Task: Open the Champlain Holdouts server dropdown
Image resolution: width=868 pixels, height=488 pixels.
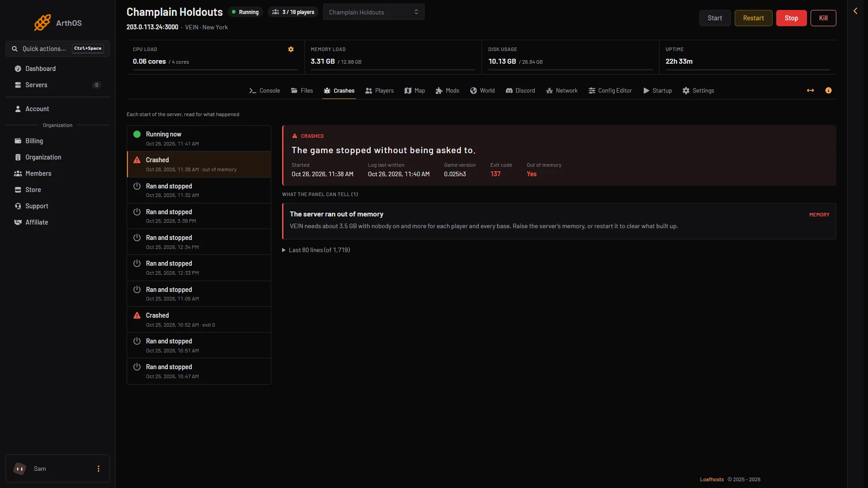Action: (373, 12)
